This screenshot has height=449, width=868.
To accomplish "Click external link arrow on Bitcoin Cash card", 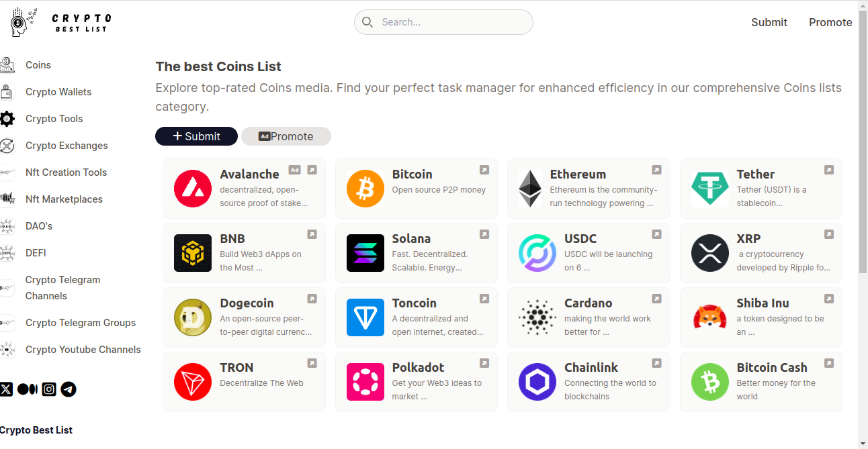I will (829, 363).
